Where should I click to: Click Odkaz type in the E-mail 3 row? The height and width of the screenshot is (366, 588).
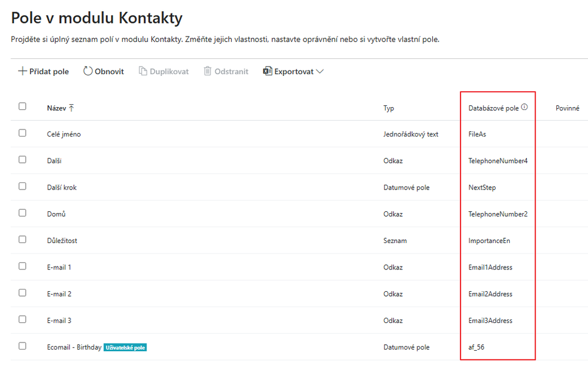coord(393,321)
